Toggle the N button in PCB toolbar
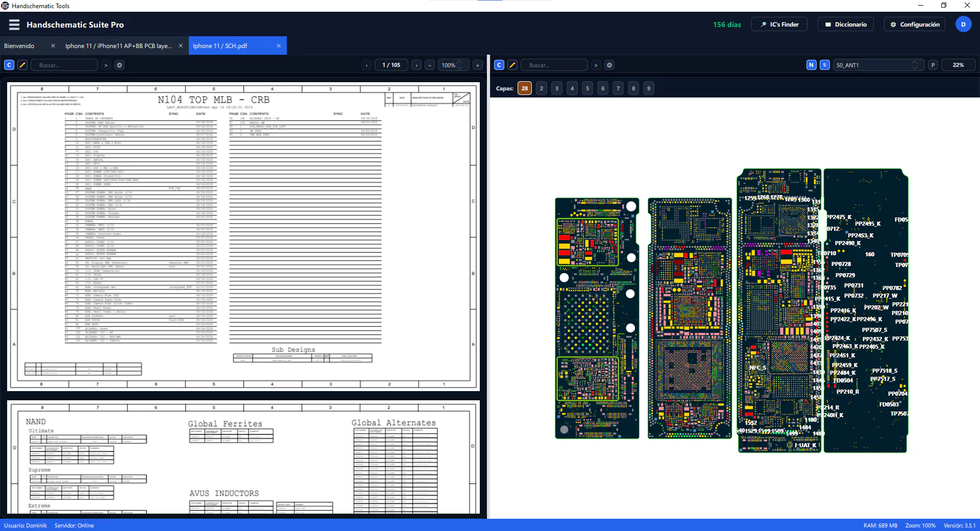This screenshot has height=531, width=980. click(812, 65)
